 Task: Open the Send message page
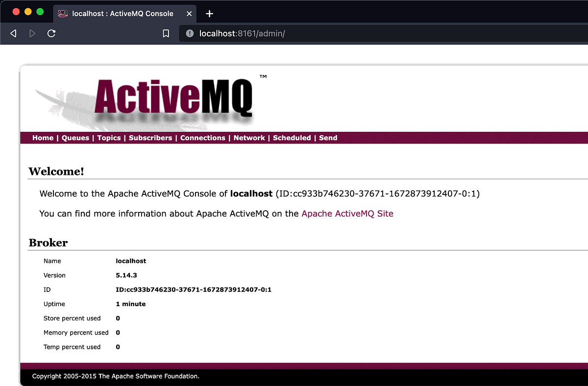point(328,138)
